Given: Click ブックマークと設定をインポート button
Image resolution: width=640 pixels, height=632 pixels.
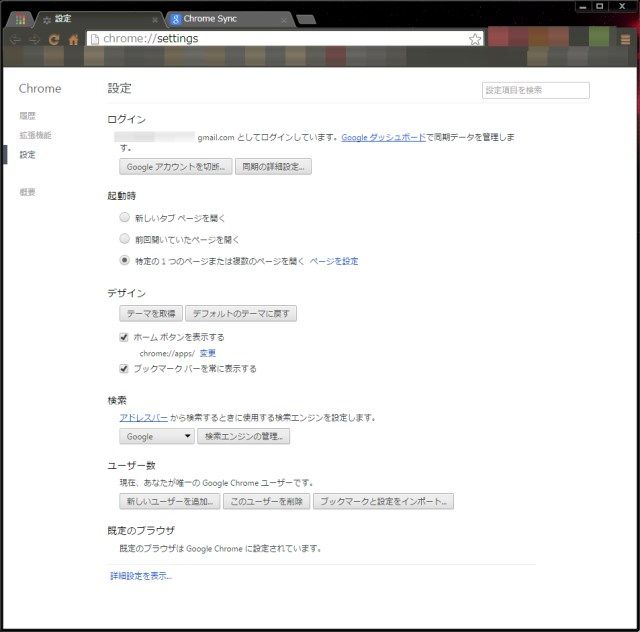Looking at the screenshot, I should [x=383, y=501].
